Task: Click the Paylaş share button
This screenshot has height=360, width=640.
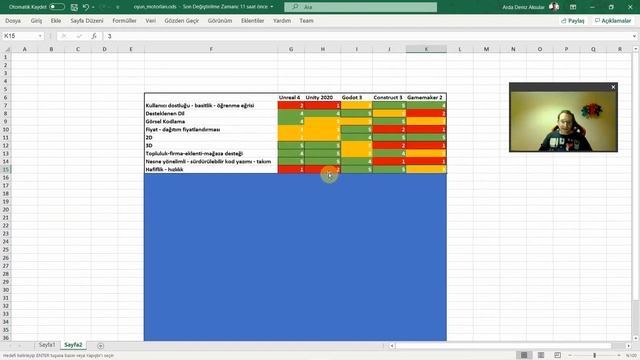Action: tap(573, 20)
